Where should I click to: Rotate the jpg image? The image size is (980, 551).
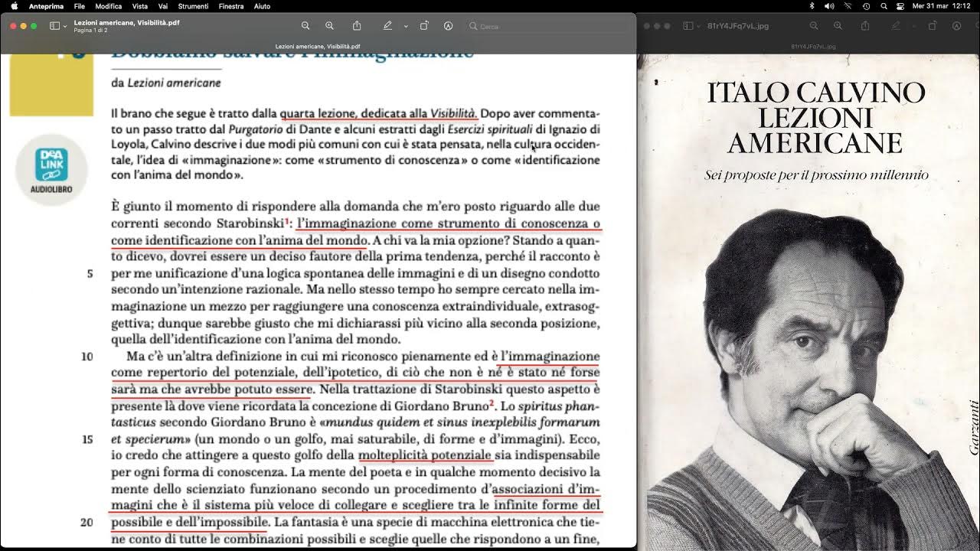[933, 26]
